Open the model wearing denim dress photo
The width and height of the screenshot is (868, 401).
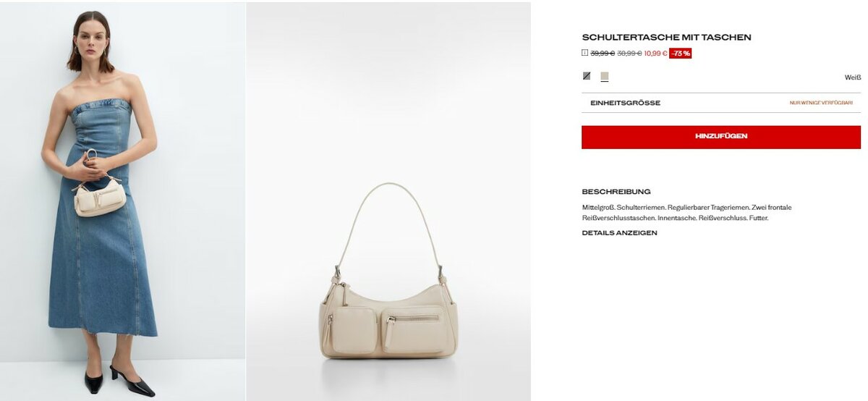pos(122,200)
